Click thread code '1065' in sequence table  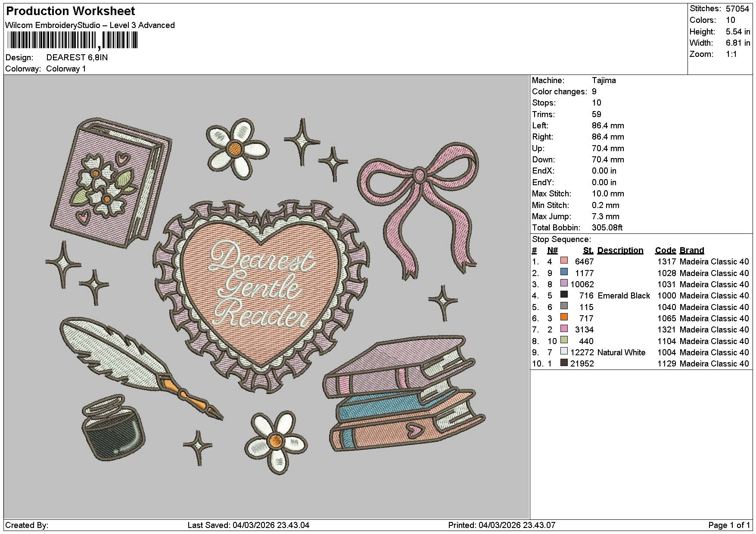click(x=667, y=319)
